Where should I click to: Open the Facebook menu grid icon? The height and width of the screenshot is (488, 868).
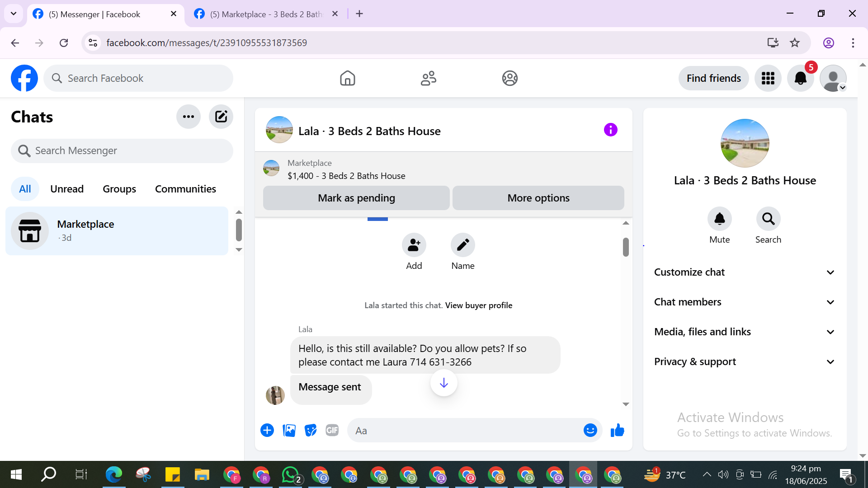click(768, 78)
